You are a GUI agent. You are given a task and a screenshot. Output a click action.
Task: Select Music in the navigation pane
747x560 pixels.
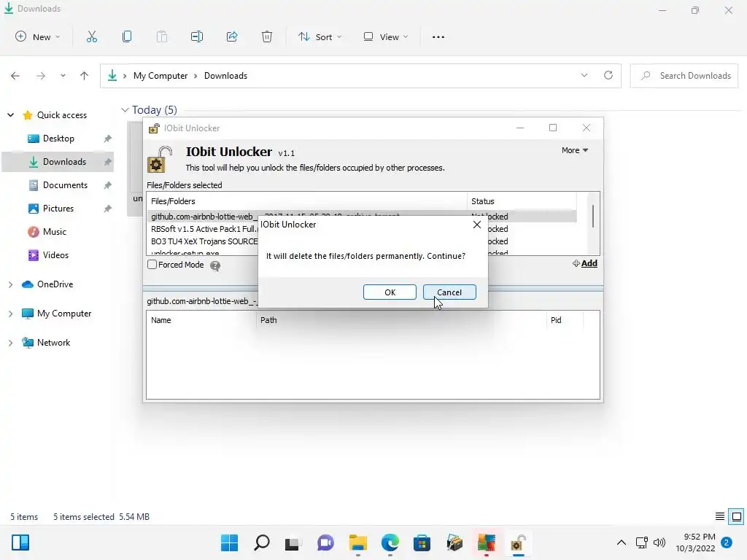point(58,232)
